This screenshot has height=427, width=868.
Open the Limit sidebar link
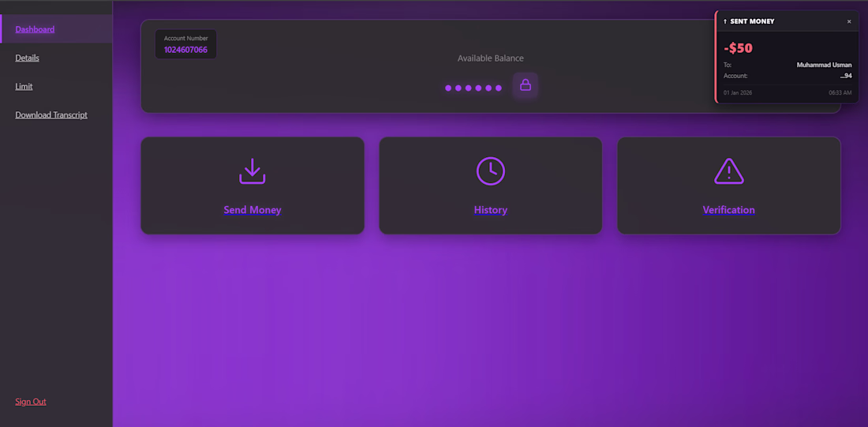click(24, 86)
